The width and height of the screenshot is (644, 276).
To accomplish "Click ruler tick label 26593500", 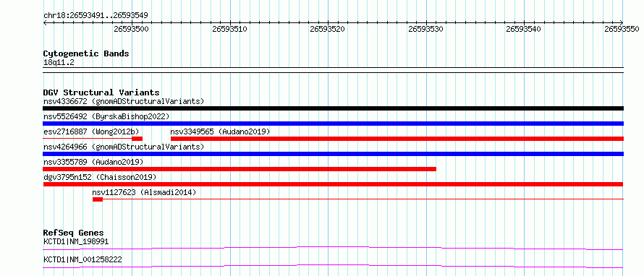I will pos(132,29).
